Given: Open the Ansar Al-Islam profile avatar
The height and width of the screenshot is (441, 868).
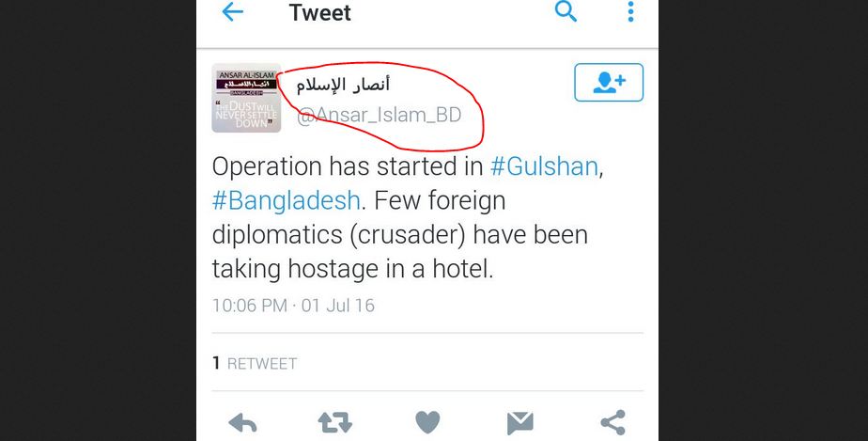Looking at the screenshot, I should pos(246,98).
